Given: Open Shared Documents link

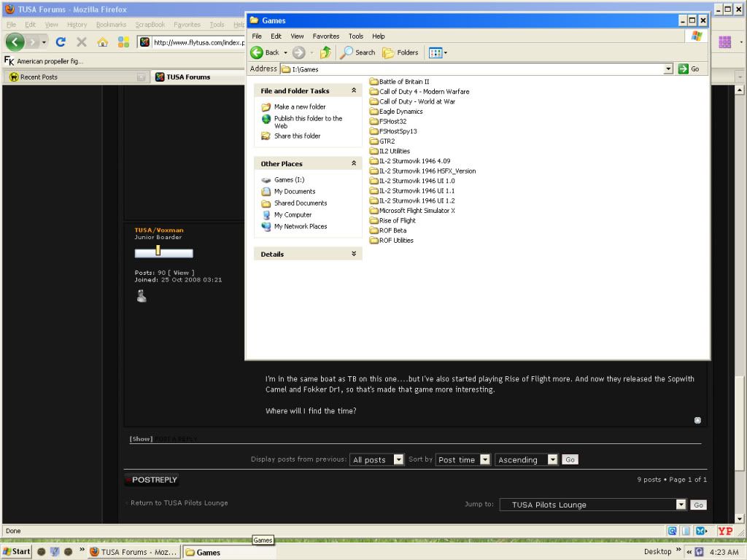Looking at the screenshot, I should [300, 203].
